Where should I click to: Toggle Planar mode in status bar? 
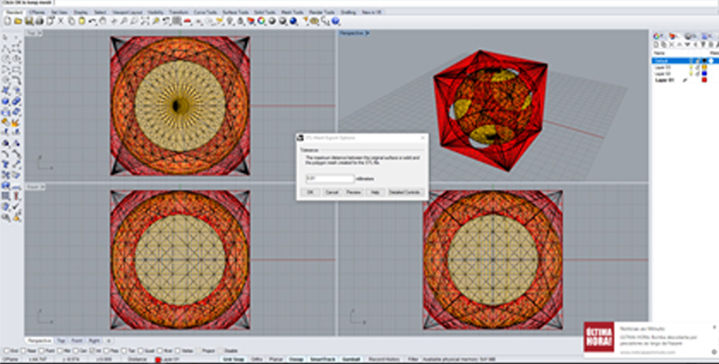(276, 359)
